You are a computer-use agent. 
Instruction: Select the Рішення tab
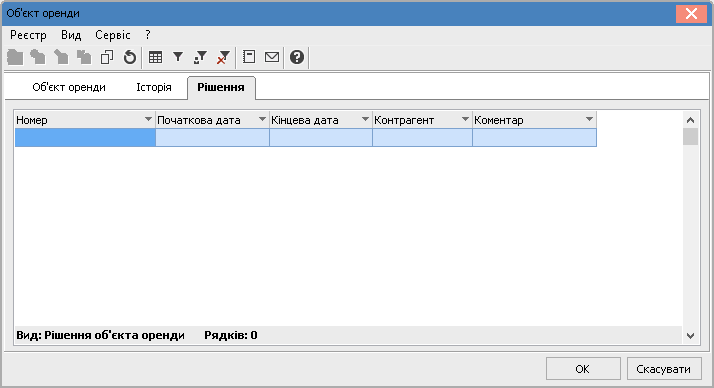221,87
